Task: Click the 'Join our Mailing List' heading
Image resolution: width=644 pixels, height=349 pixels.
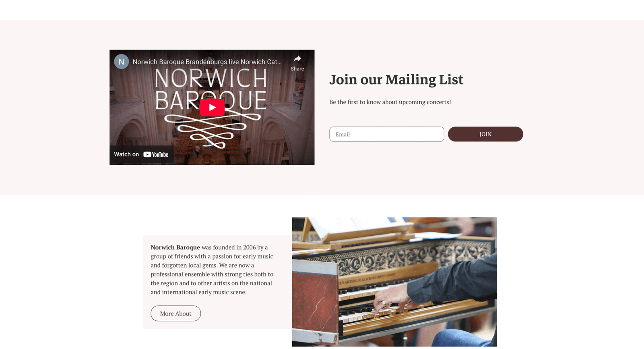Action: 396,80
